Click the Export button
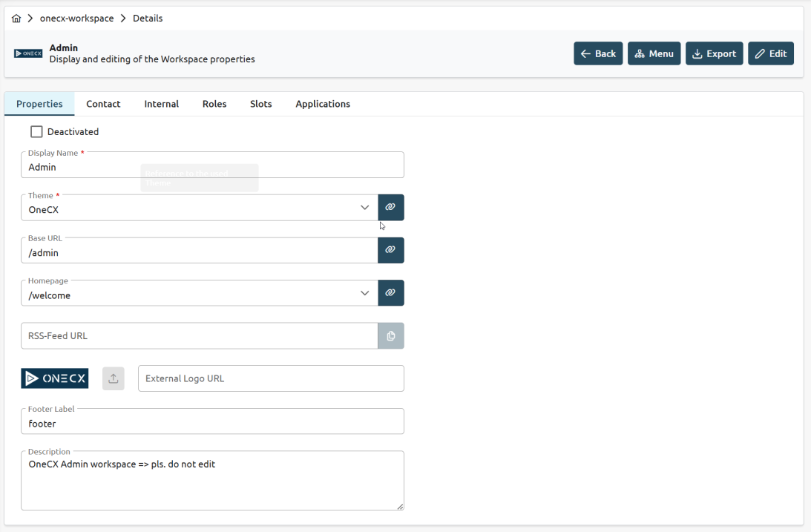This screenshot has width=811, height=532. point(714,53)
